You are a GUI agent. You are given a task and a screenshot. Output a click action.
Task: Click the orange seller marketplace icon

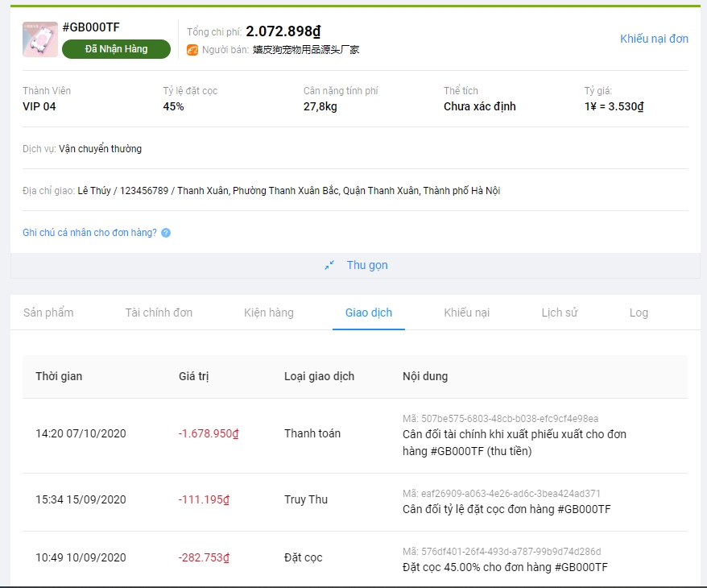(x=192, y=50)
